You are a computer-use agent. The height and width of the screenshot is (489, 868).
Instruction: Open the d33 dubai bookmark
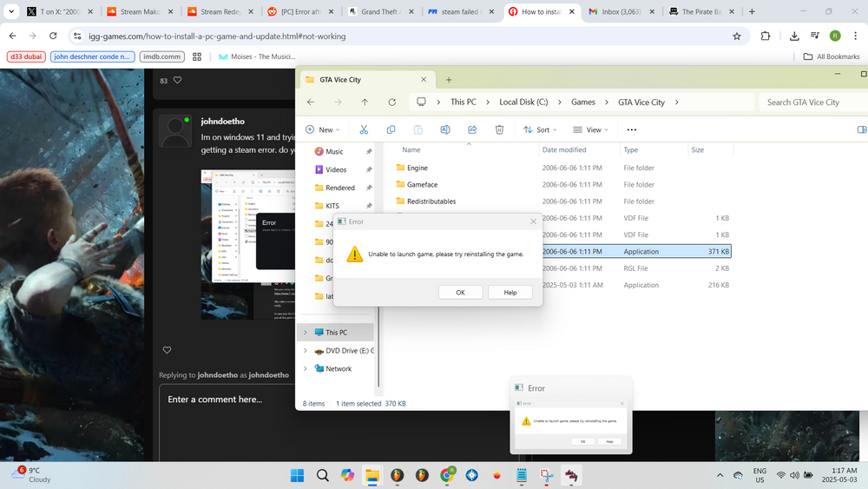tap(26, 56)
